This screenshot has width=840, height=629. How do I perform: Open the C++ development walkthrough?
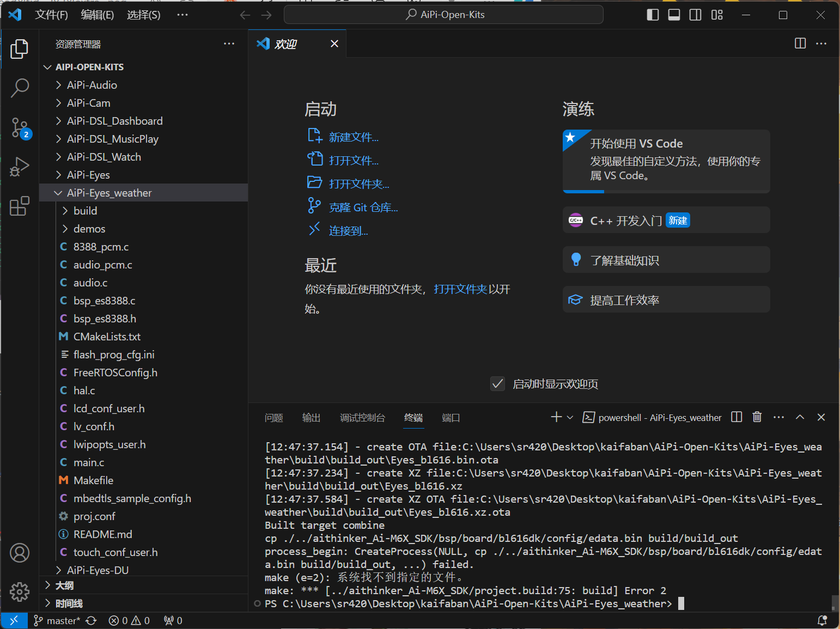pyautogui.click(x=666, y=220)
